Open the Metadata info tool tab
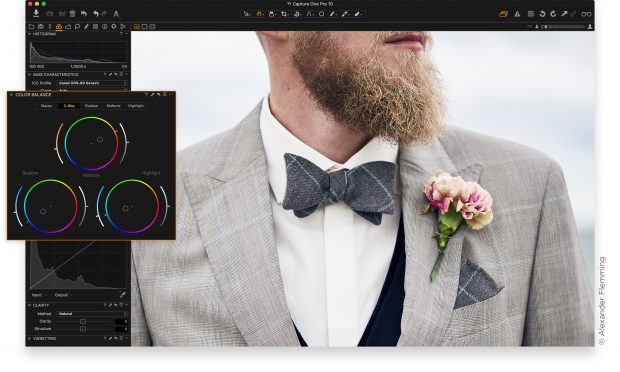This screenshot has width=620, height=372. click(104, 26)
